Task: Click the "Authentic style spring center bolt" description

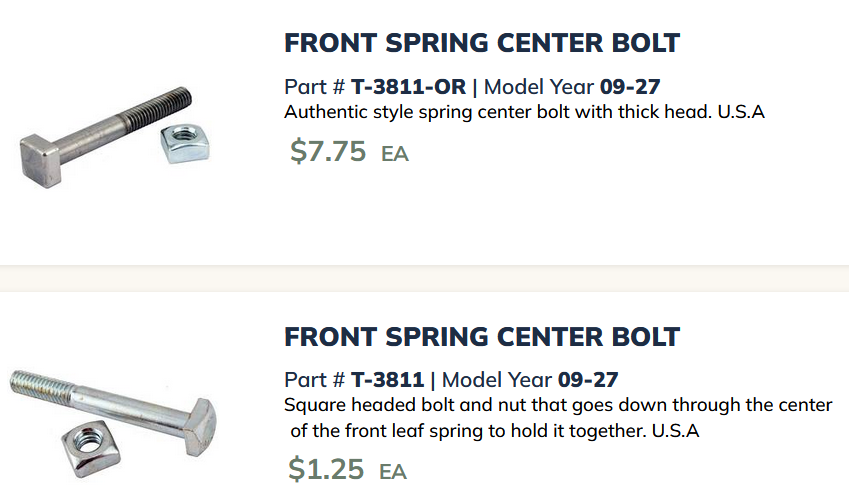Action: point(524,112)
